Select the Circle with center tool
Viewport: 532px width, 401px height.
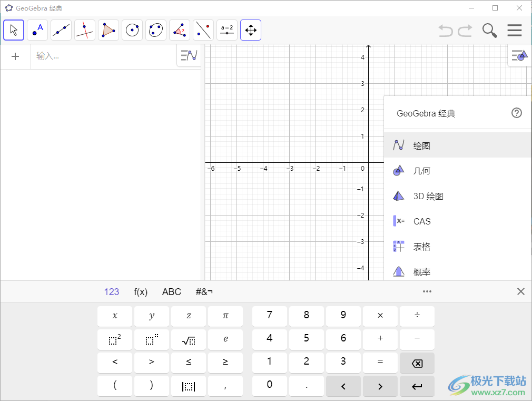(x=132, y=30)
